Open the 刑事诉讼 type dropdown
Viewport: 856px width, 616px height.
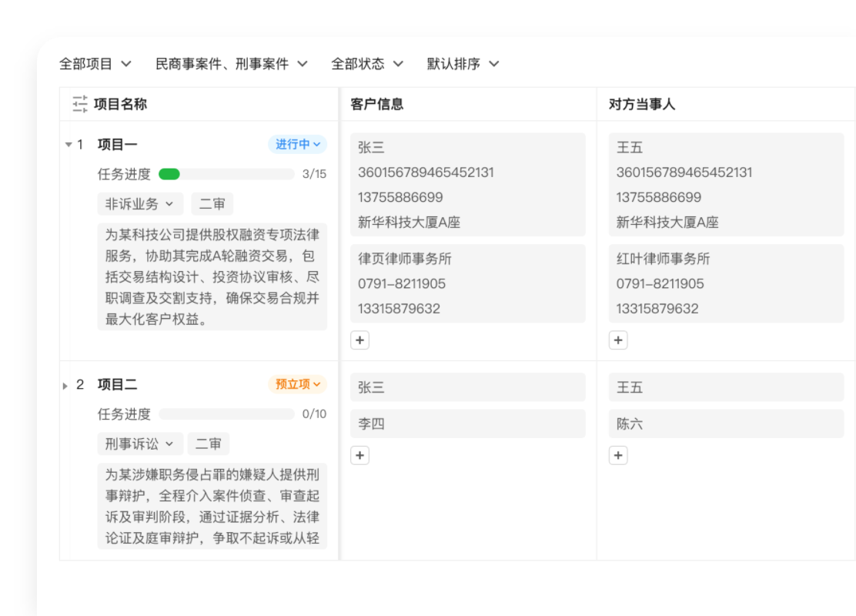(140, 444)
